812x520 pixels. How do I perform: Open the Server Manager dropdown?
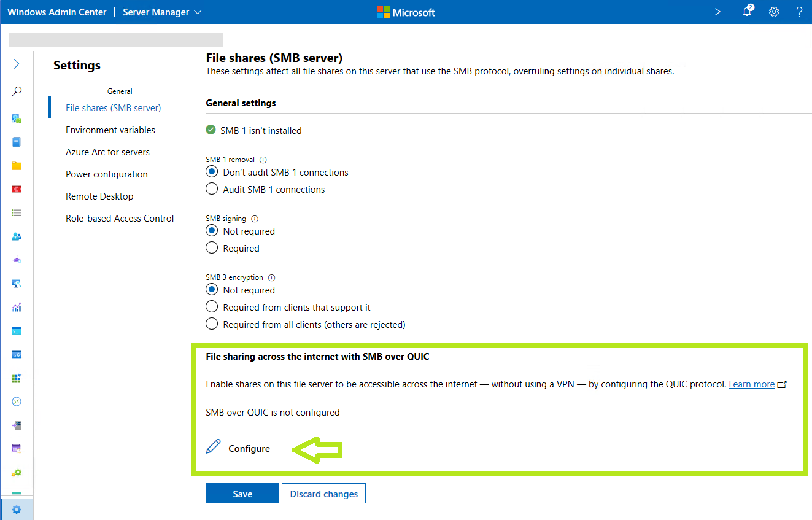[x=162, y=12]
